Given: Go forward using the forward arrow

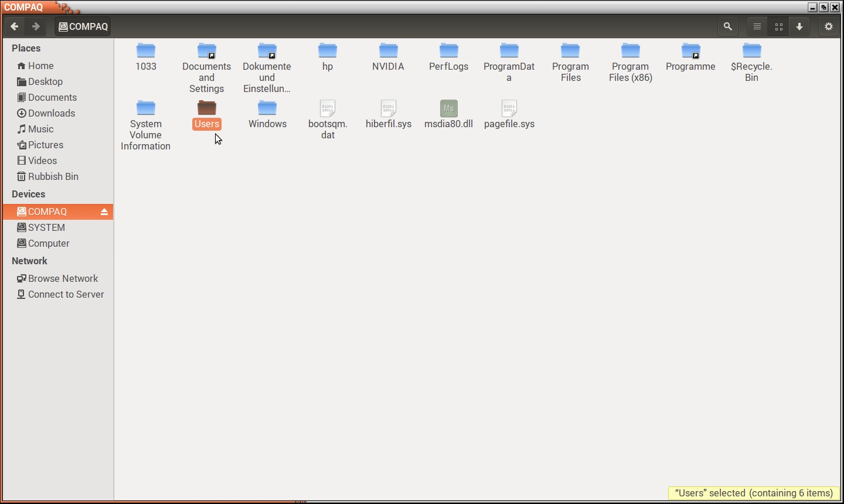Looking at the screenshot, I should (x=36, y=26).
